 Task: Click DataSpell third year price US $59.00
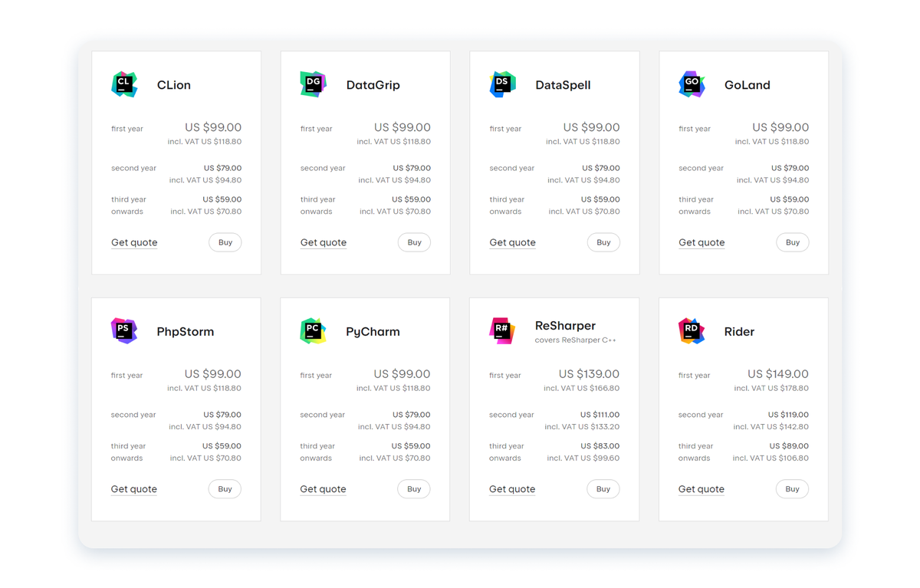click(600, 199)
